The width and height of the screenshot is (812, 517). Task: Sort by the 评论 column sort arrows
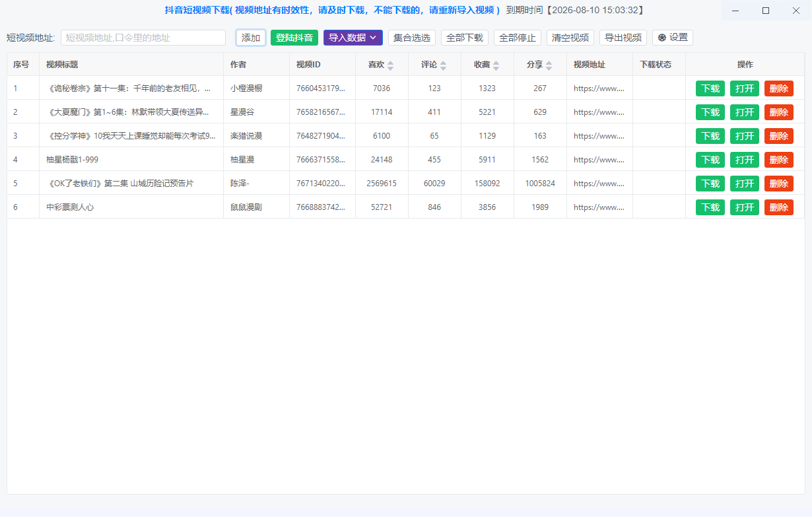(x=443, y=65)
